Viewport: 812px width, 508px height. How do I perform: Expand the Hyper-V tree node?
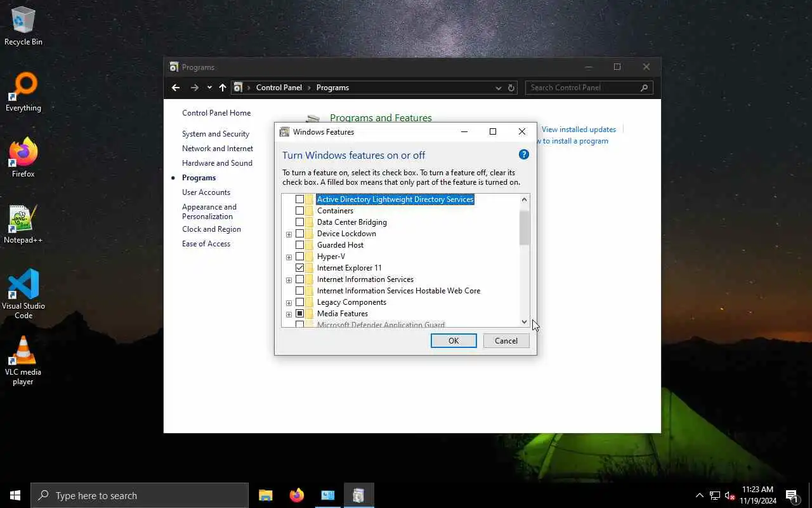pos(289,257)
